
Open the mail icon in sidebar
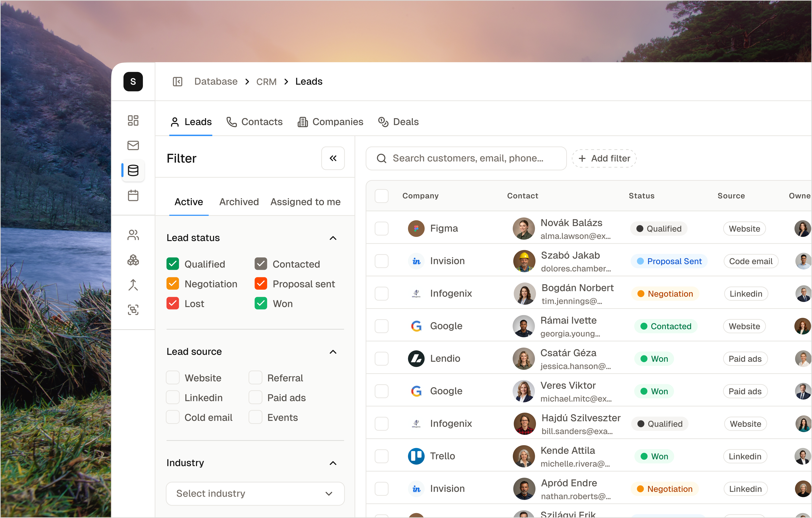[x=133, y=146]
